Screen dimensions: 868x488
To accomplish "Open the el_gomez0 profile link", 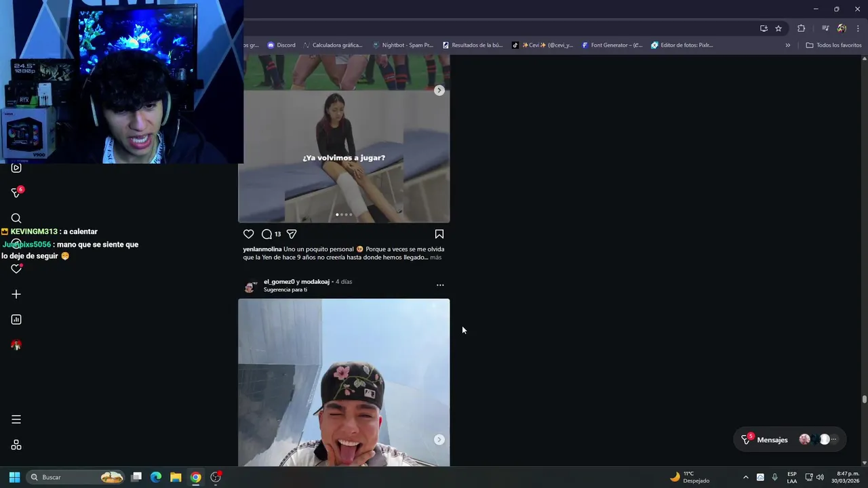I will pyautogui.click(x=279, y=281).
